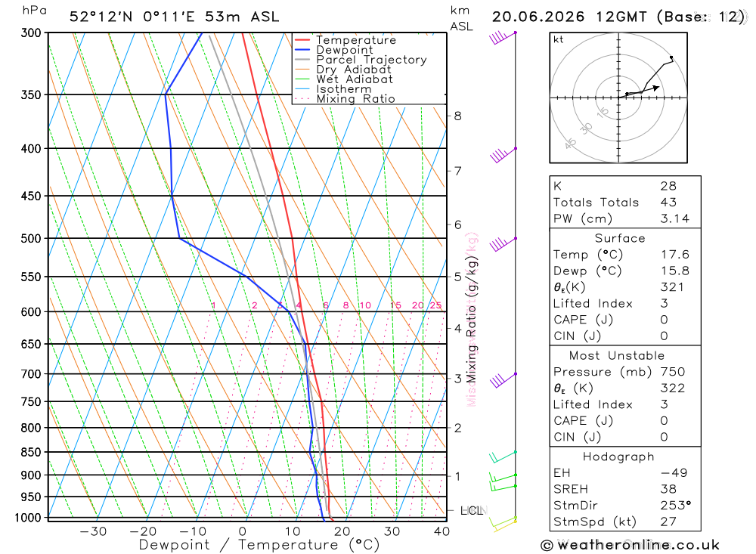756x554 pixels.
Task: Click the SREH value 38
Action: tap(668, 490)
